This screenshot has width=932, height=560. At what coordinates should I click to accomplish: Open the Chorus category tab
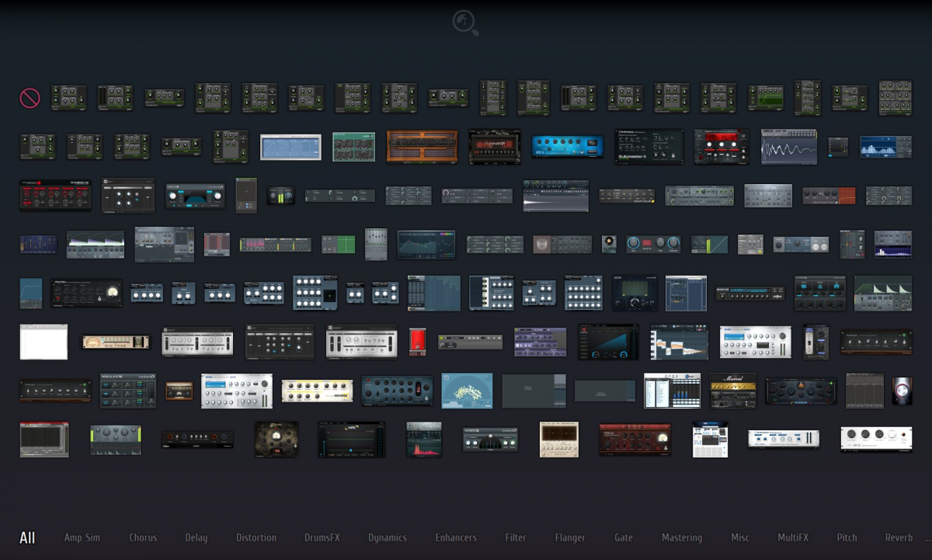[143, 537]
